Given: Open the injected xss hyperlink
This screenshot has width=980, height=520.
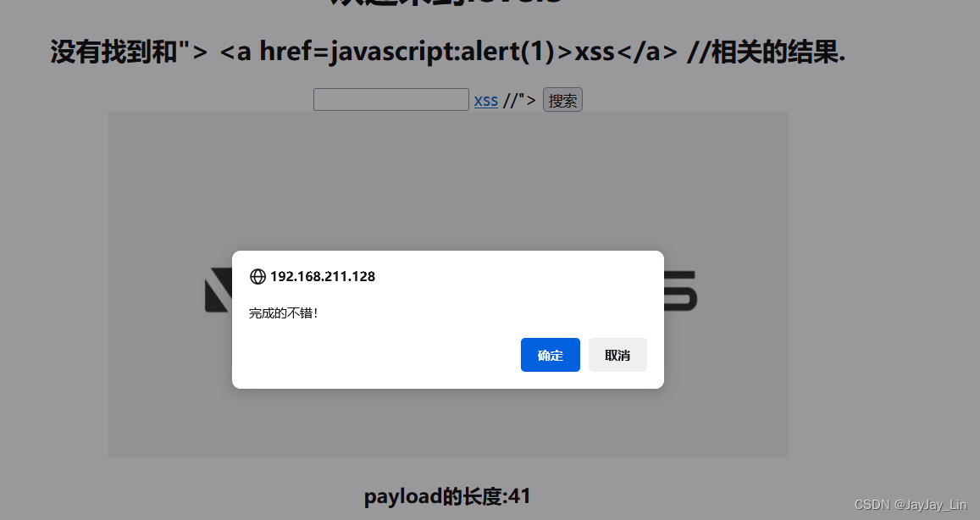Looking at the screenshot, I should tap(485, 101).
